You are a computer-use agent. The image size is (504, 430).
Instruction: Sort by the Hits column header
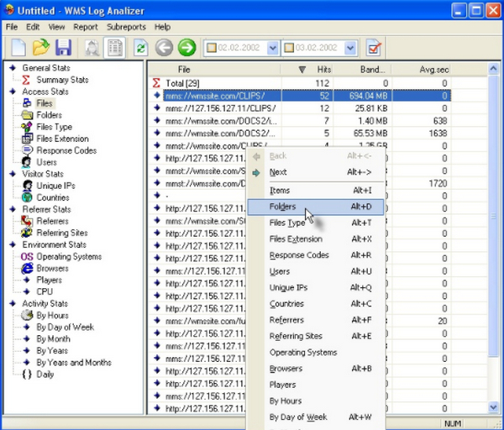[x=307, y=70]
